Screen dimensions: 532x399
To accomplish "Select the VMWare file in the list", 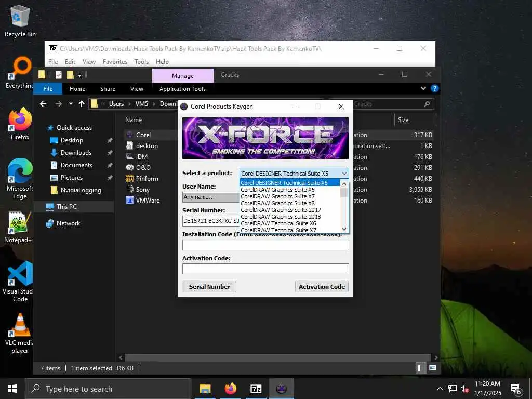I will (x=148, y=201).
